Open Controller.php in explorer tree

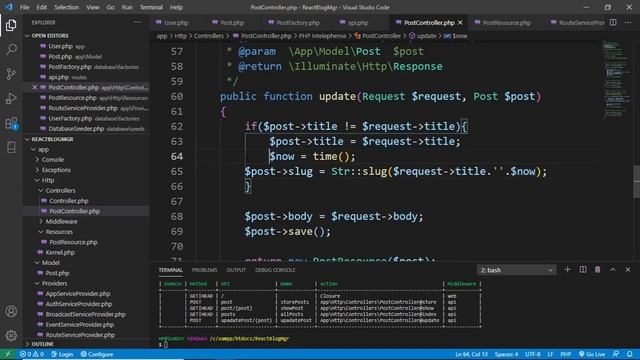(69, 201)
